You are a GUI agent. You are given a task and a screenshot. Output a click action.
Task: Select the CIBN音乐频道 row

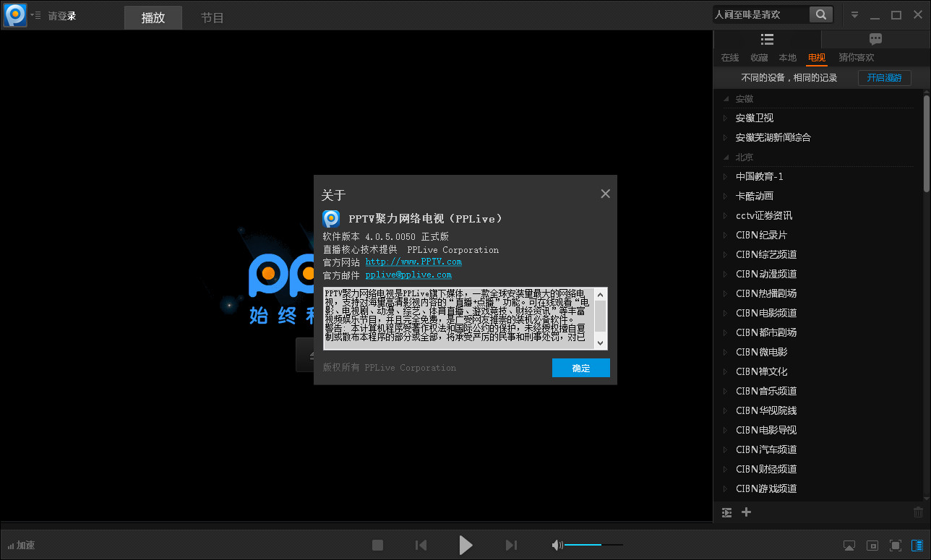tap(818, 391)
